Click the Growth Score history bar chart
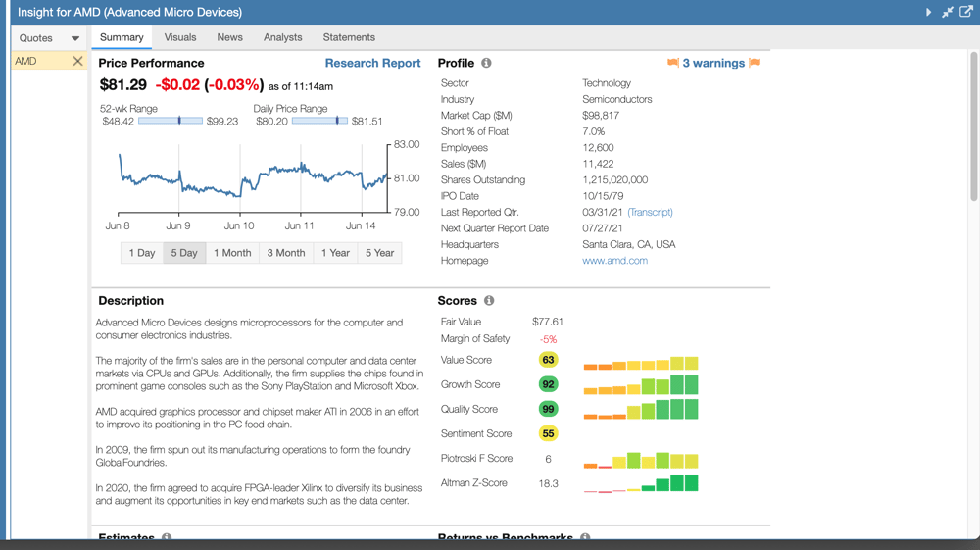Viewport: 980px width, 550px height. [x=641, y=384]
